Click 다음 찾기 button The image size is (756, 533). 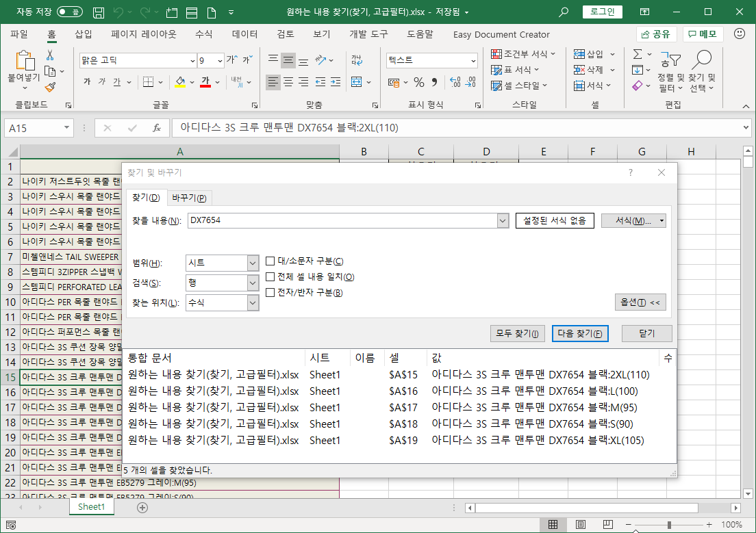[x=580, y=333]
